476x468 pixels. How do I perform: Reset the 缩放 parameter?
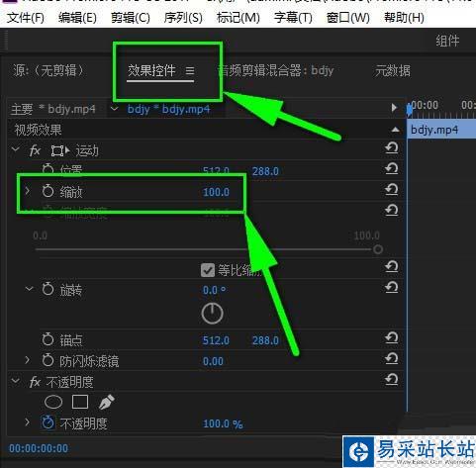391,189
